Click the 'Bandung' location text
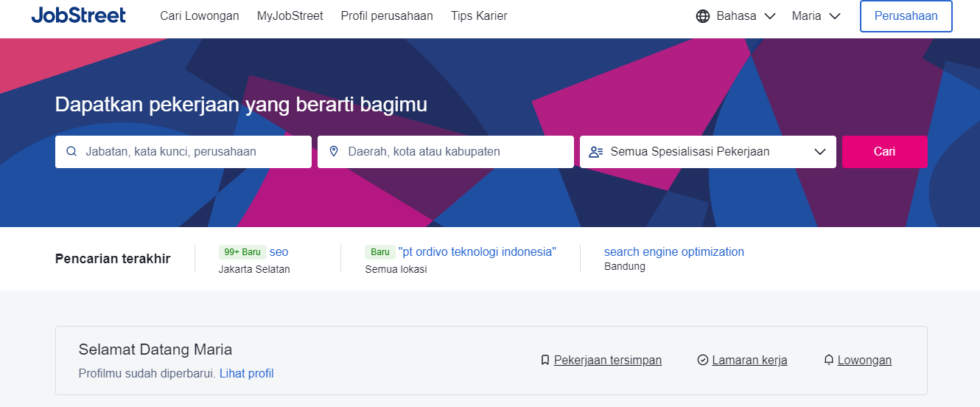Screen dimensions: 980x407 click(625, 267)
